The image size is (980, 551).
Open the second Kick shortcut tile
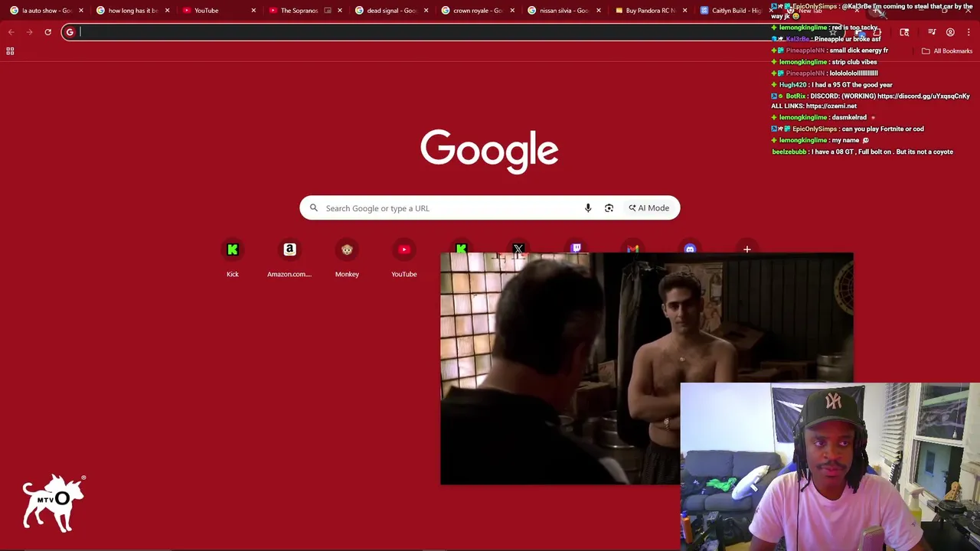pos(461,246)
